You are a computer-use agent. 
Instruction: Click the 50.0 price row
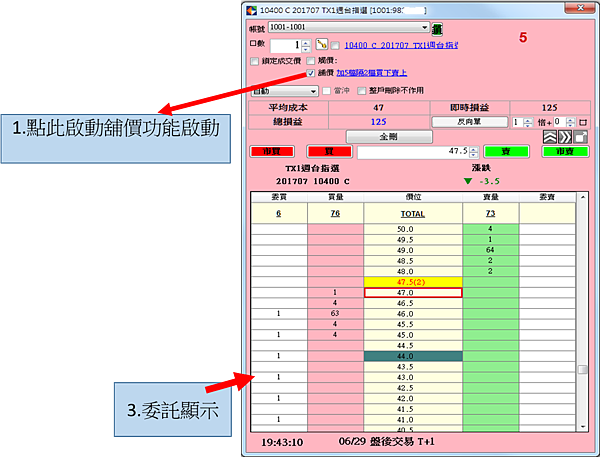click(x=413, y=229)
